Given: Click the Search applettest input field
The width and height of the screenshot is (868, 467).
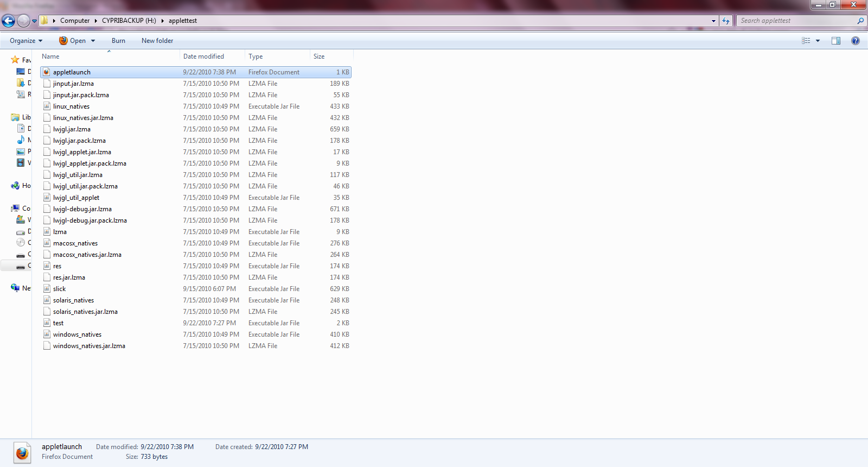Looking at the screenshot, I should pyautogui.click(x=795, y=21).
